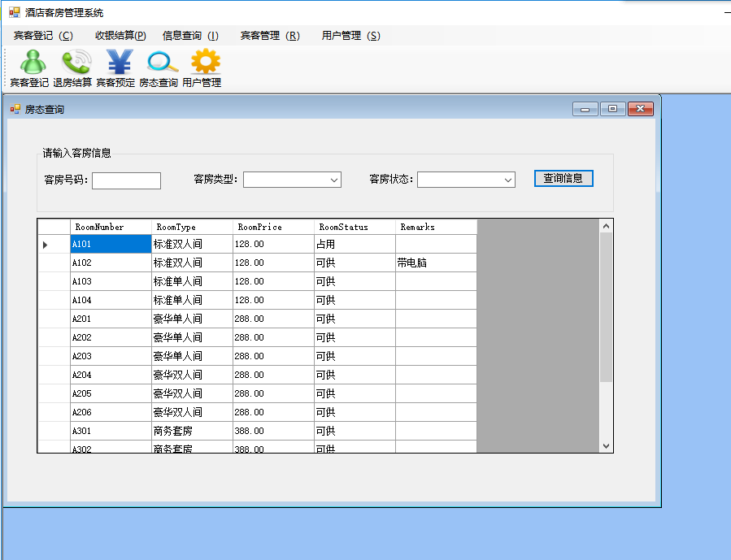Select the A205 room number cell
The width and height of the screenshot is (731, 560).
(111, 393)
